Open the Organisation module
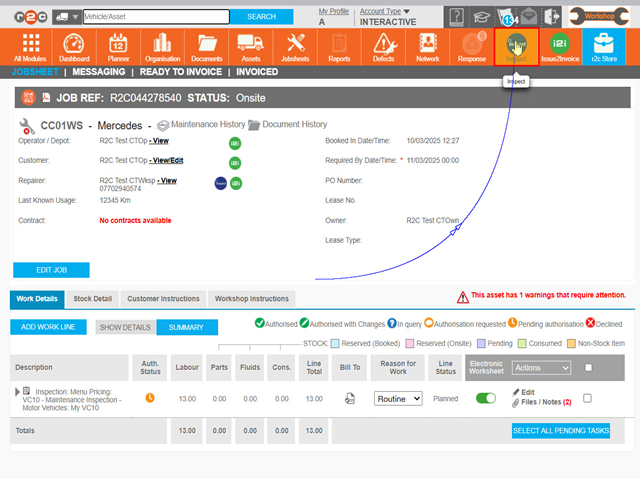 coord(162,47)
